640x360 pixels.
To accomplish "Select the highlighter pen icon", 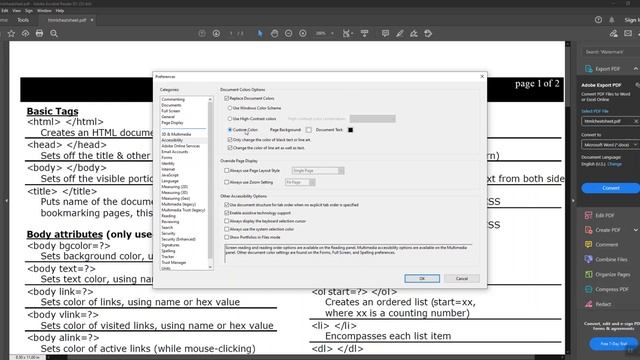I will [x=400, y=33].
